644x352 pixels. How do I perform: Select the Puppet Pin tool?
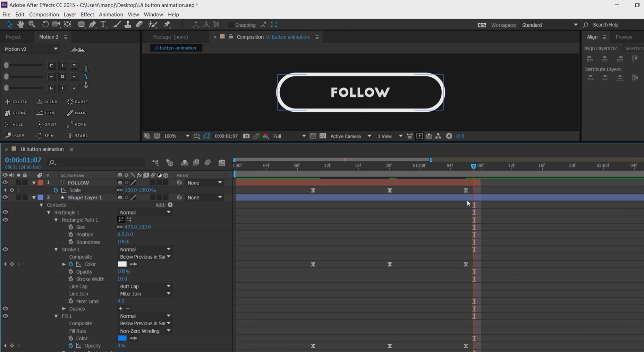167,24
